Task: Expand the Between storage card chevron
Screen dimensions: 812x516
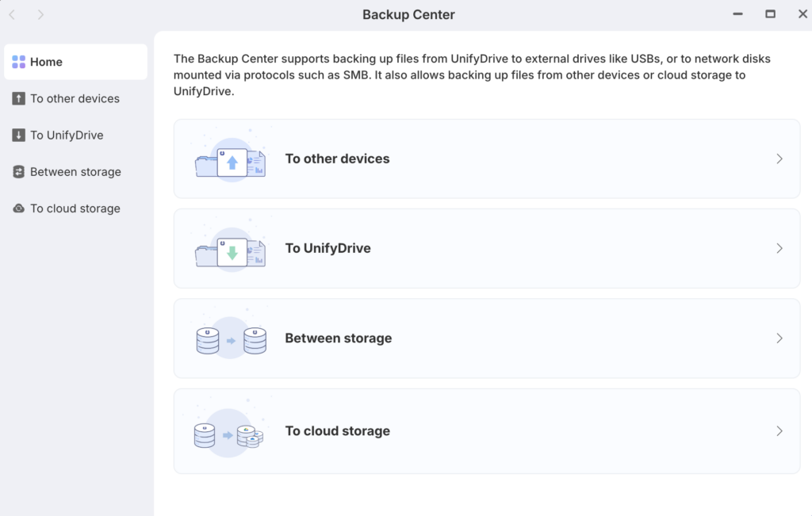Action: pos(779,338)
